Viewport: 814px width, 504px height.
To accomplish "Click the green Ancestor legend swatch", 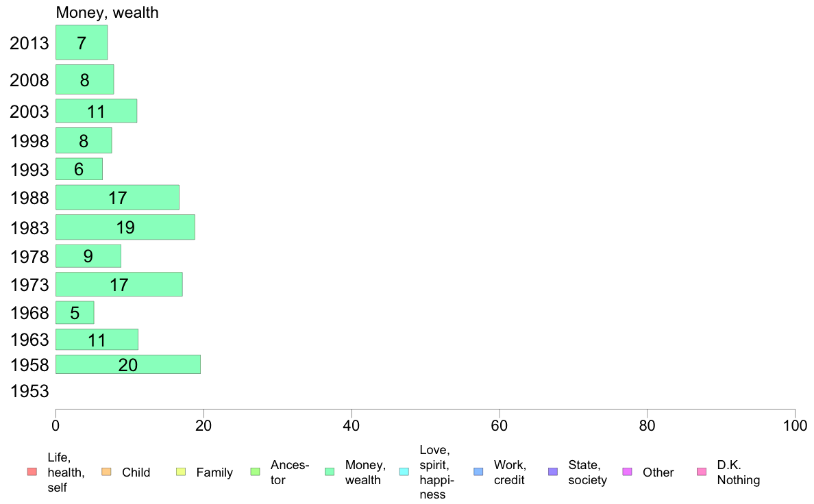I will tap(255, 472).
